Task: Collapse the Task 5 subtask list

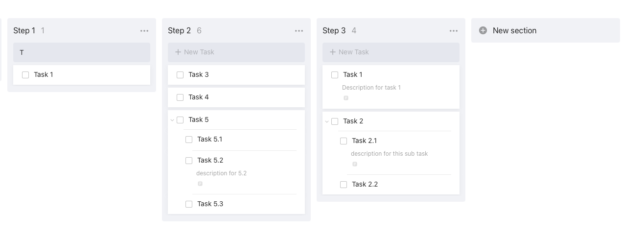Action: [172, 120]
